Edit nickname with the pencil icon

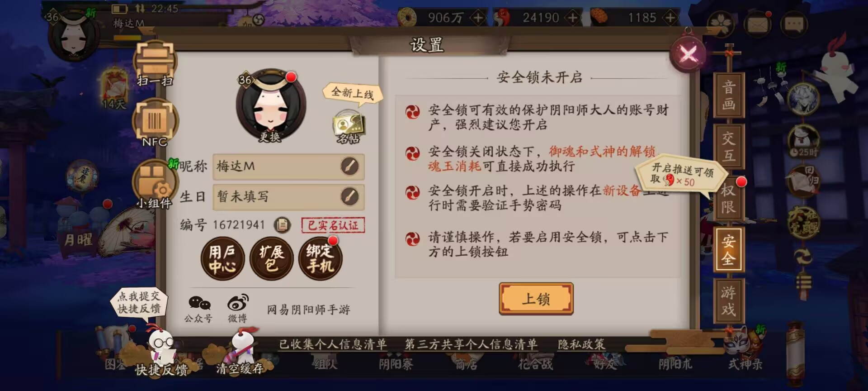[x=349, y=167]
